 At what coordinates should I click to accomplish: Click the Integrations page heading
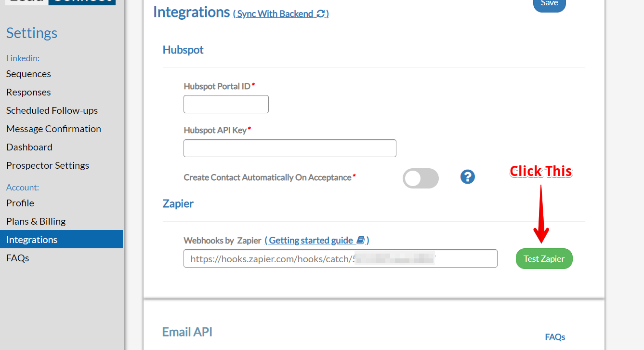point(192,12)
